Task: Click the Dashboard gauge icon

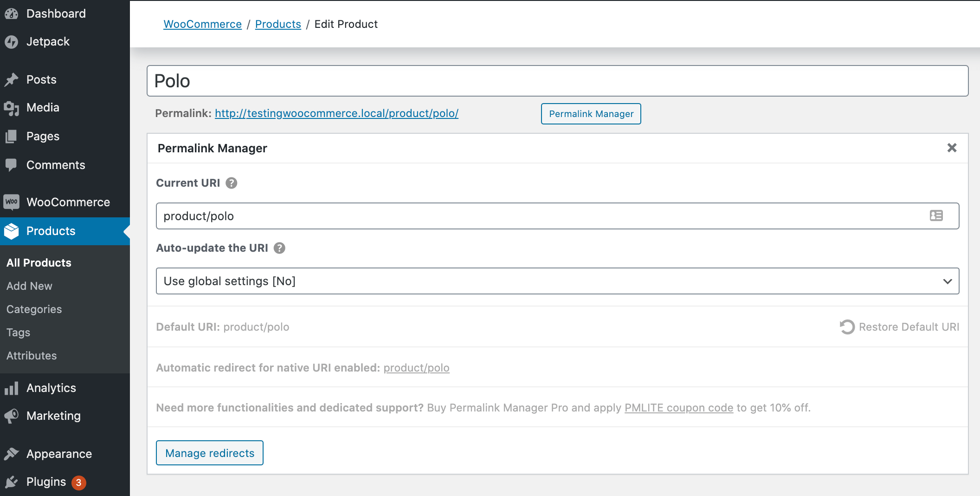Action: [x=12, y=14]
